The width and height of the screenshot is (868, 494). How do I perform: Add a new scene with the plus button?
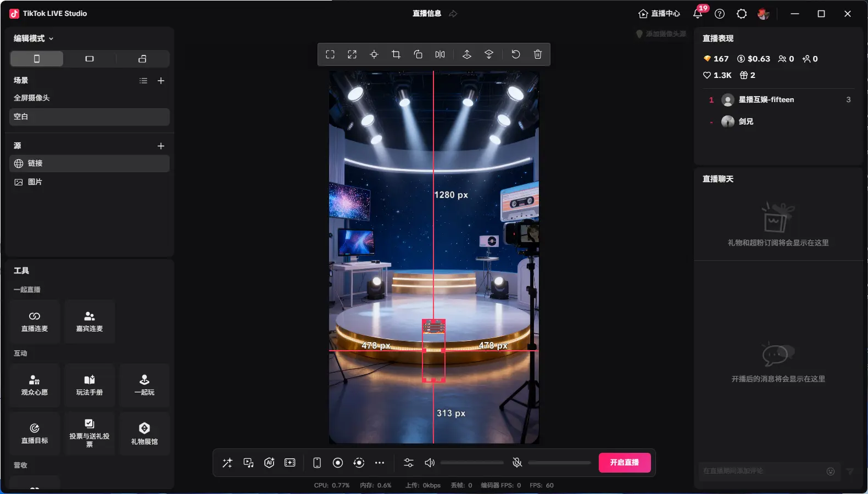tap(161, 81)
